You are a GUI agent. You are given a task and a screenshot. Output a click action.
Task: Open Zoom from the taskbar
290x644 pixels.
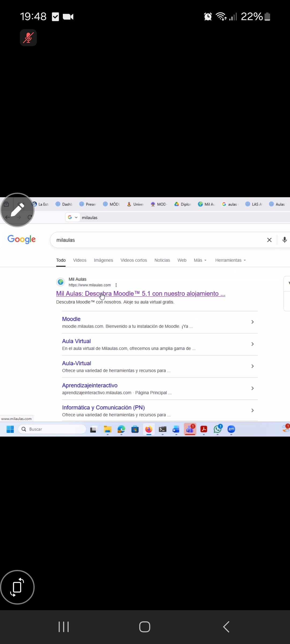point(231,429)
